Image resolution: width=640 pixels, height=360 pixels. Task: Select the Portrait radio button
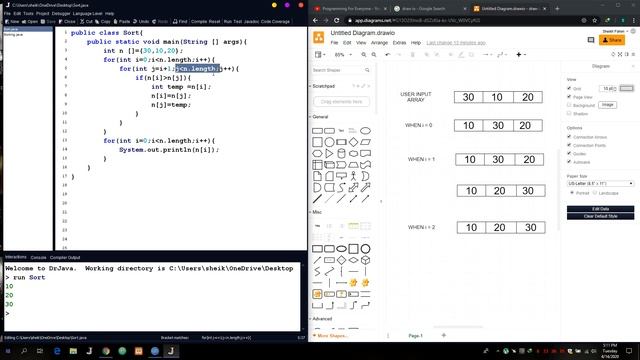point(572,193)
